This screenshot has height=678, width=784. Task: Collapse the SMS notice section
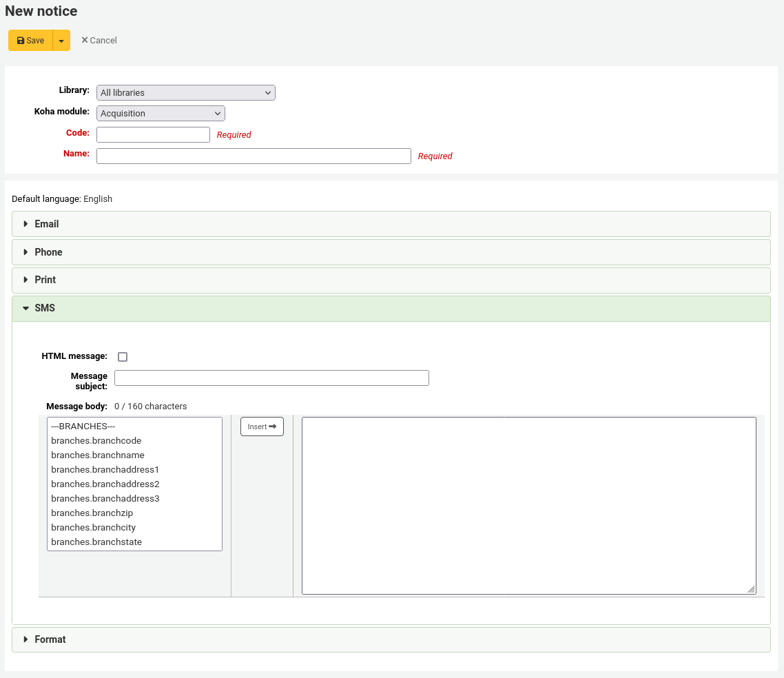point(45,308)
